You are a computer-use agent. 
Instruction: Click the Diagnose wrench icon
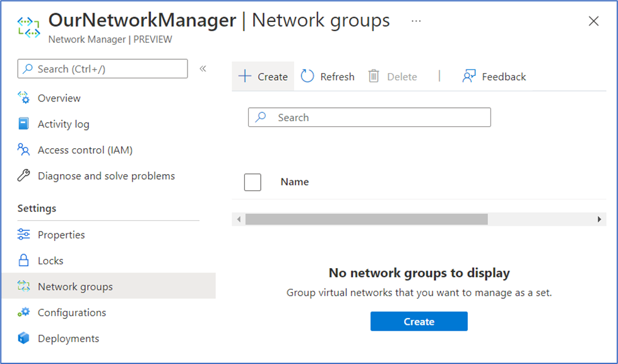click(x=23, y=176)
